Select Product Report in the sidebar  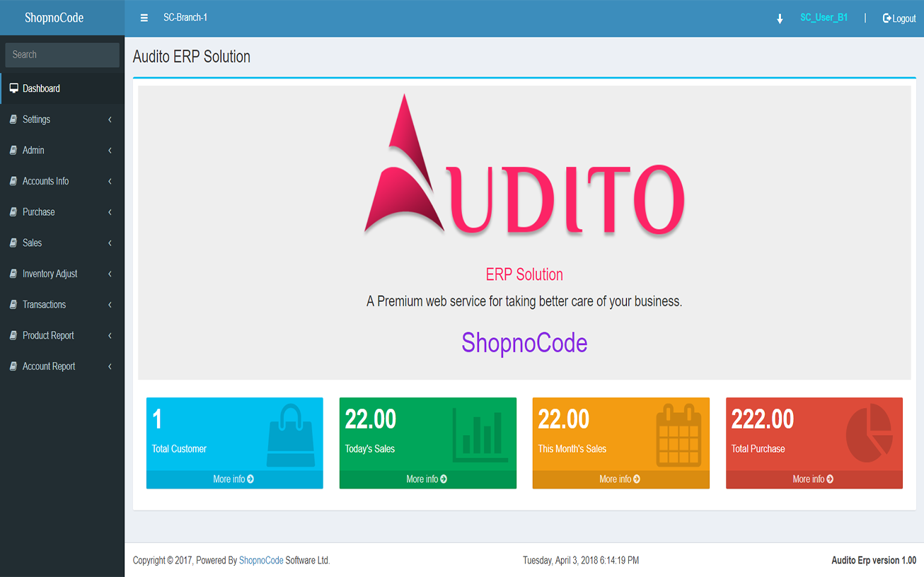coord(62,335)
